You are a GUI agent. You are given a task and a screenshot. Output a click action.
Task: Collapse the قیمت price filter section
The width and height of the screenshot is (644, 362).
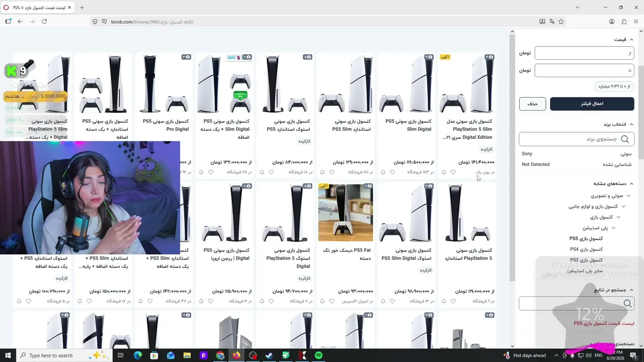pos(631,39)
